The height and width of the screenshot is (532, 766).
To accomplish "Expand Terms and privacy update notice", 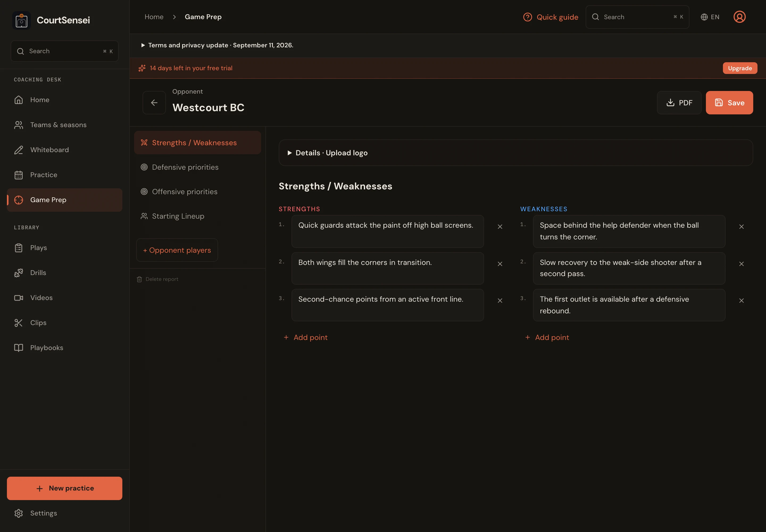I will pyautogui.click(x=217, y=45).
